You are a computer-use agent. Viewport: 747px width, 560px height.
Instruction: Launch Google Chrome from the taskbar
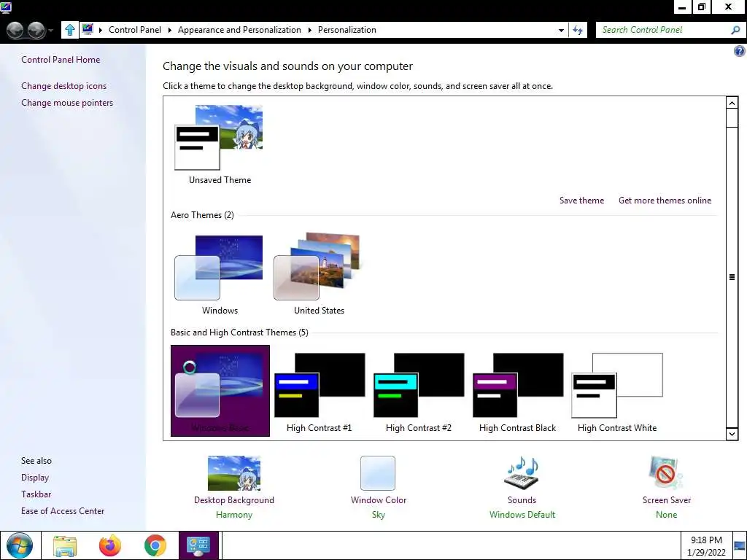point(155,545)
